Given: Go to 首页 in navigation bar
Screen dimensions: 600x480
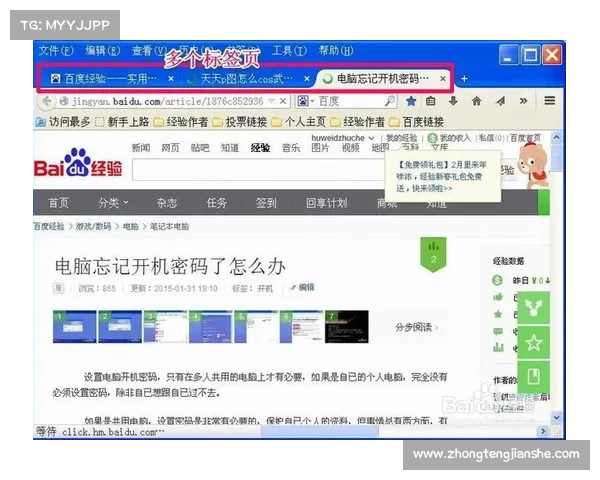Looking at the screenshot, I should pyautogui.click(x=58, y=203).
